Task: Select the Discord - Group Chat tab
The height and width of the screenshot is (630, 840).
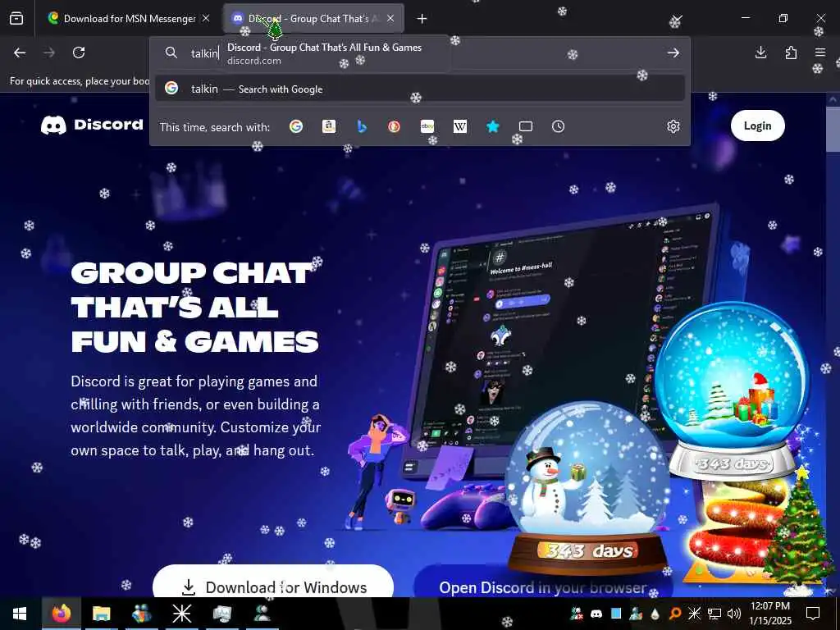Action: coord(313,19)
